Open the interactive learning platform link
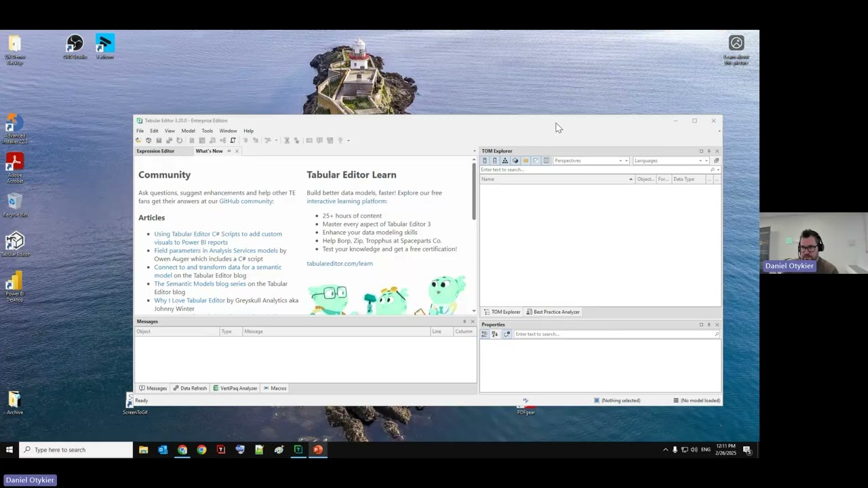This screenshot has width=868, height=488. point(347,201)
